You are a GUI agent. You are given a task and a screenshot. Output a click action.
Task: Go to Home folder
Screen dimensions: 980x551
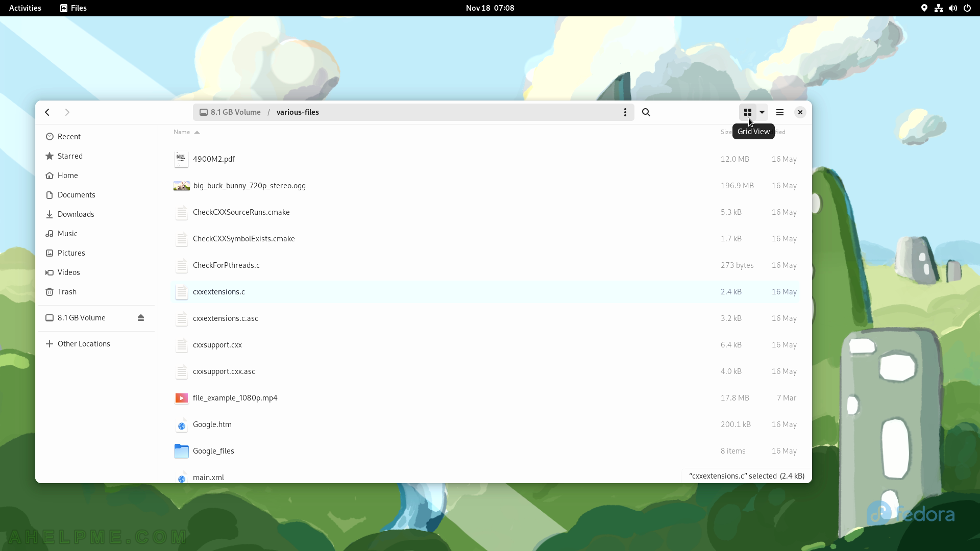point(97,176)
